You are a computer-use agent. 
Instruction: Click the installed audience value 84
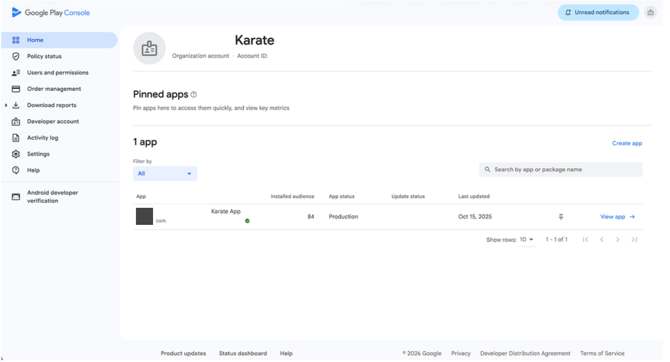(x=311, y=217)
